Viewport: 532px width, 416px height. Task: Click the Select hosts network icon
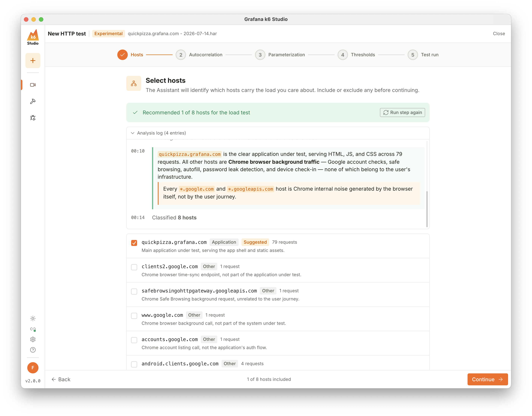[x=134, y=83]
